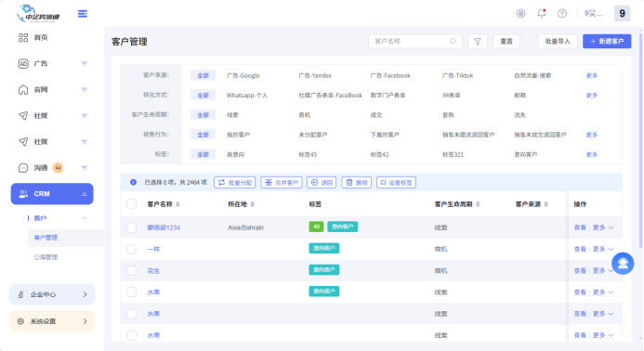Click the search magnifier in 客户名称 field

pyautogui.click(x=453, y=41)
